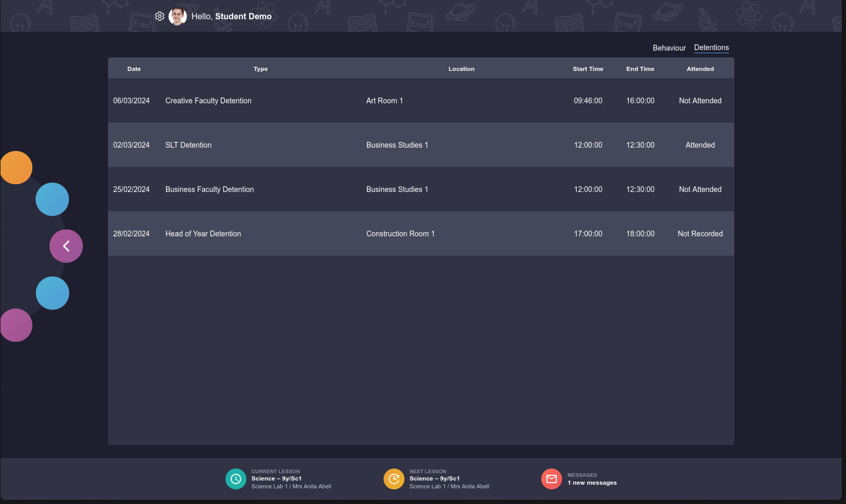Viewport: 846px width, 504px height.
Task: Select the date 28/02/2024
Action: click(x=132, y=234)
